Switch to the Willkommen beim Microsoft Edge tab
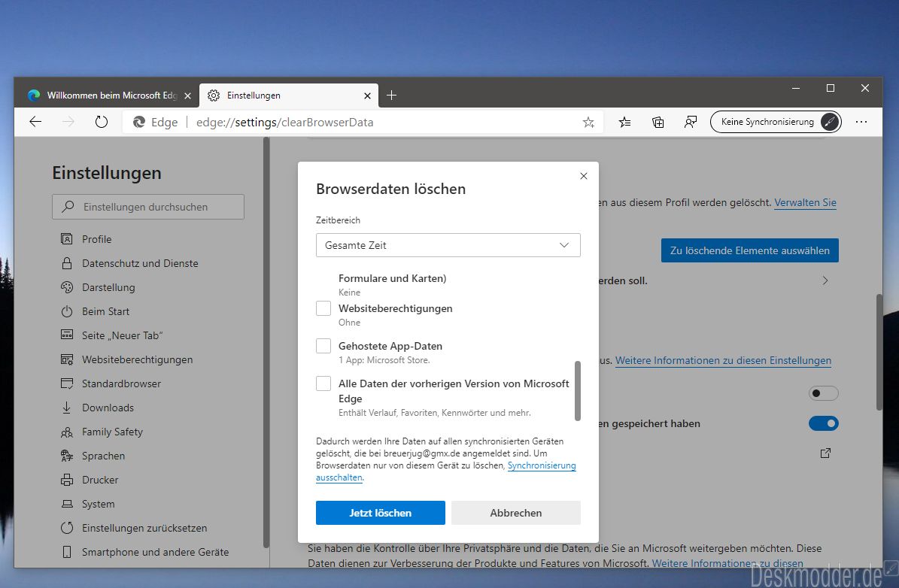This screenshot has width=899, height=588. click(x=110, y=95)
